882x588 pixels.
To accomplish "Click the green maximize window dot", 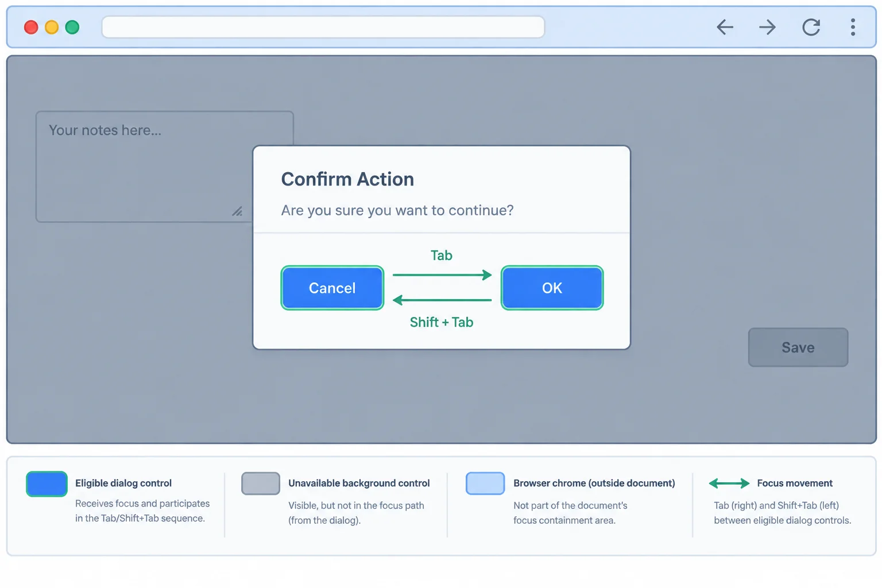I will (x=72, y=27).
